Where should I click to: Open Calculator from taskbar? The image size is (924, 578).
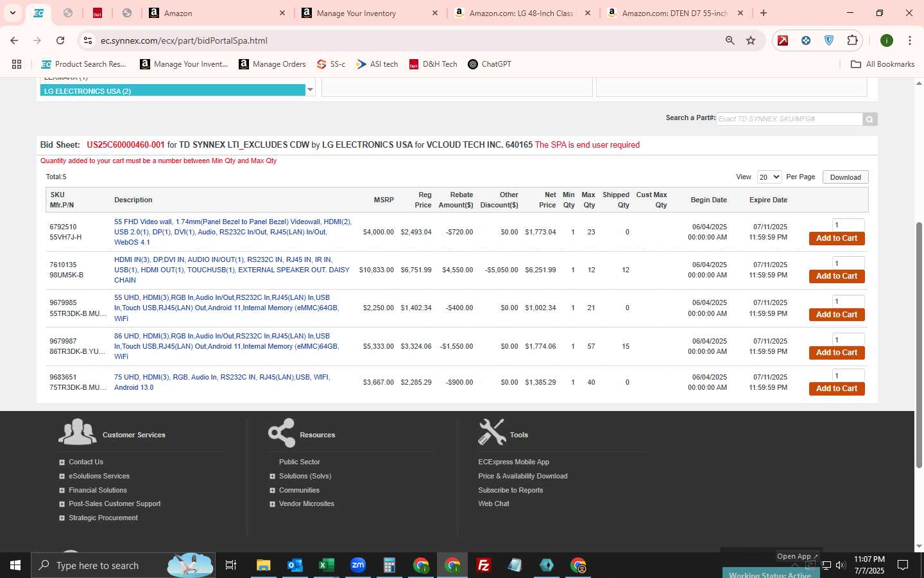point(389,565)
